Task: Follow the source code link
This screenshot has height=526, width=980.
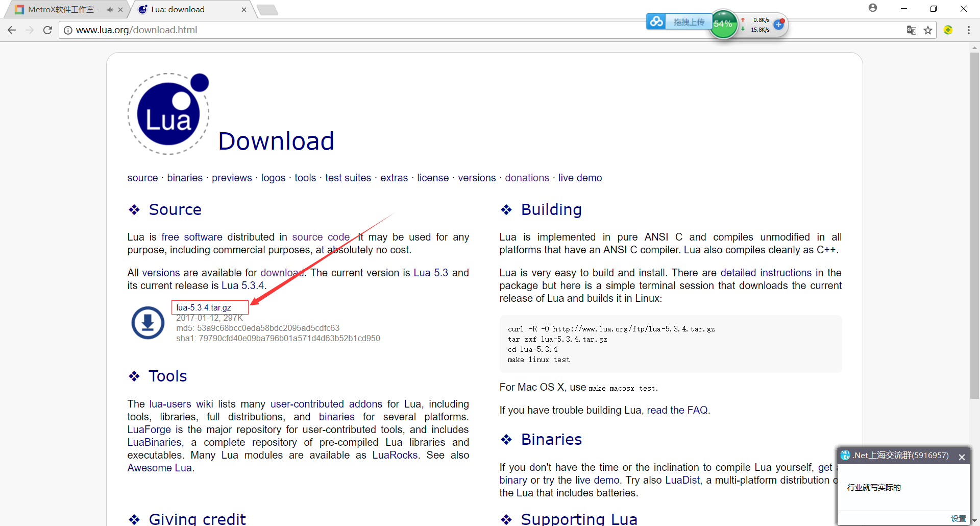Action: [x=321, y=237]
